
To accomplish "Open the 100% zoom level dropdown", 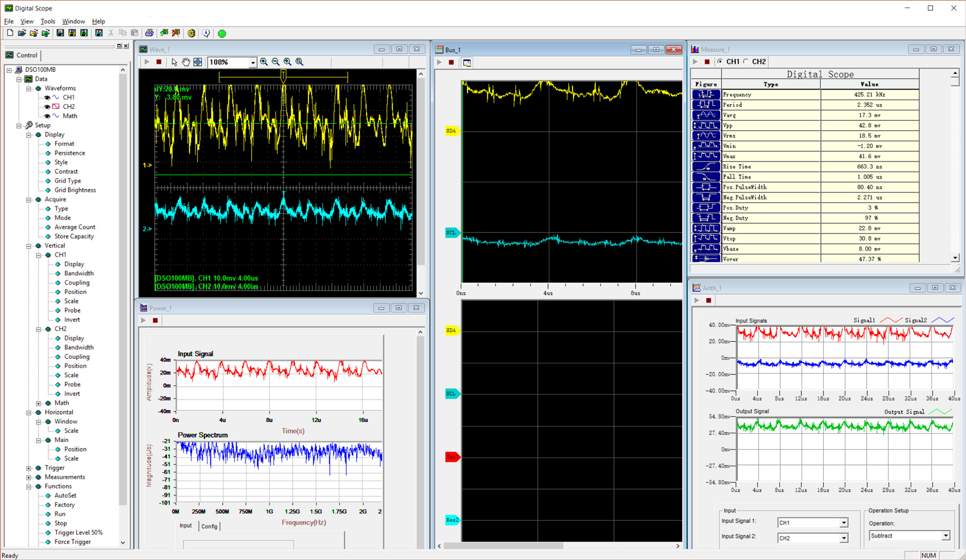I will 252,63.
